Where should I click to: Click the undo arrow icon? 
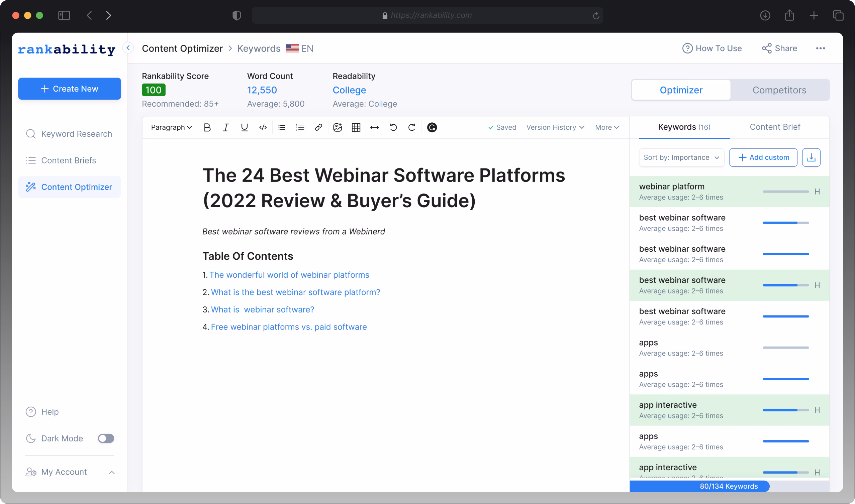393,127
